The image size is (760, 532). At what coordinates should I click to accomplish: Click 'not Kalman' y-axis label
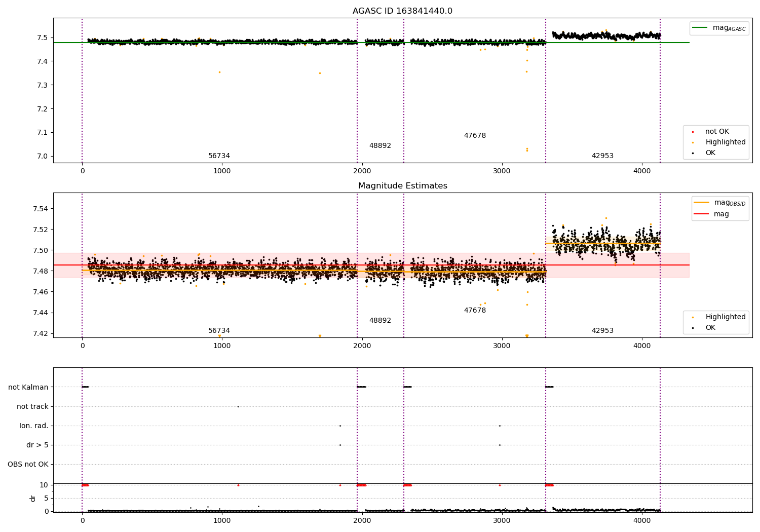point(28,387)
